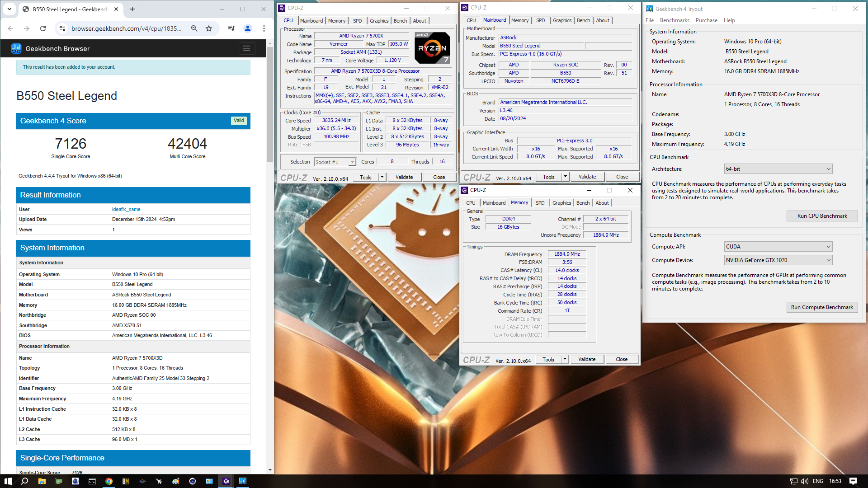Screen dimensions: 868x488
Task: Open Memory tab in CPU-Z Mainboard window
Action: (x=520, y=20)
